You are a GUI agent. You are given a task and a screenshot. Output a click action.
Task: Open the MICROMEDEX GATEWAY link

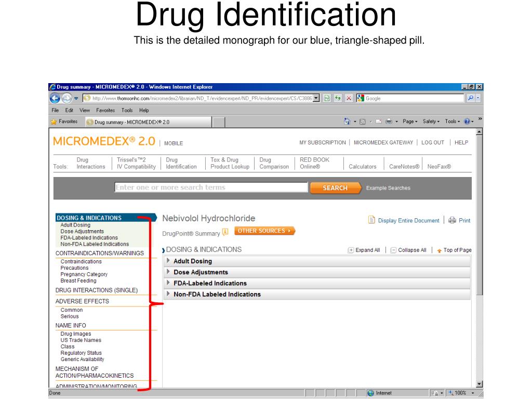(x=383, y=142)
